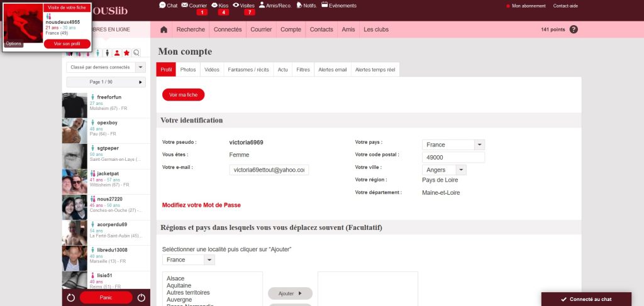This screenshot has height=306, width=644.
Task: Click the postal code field showing 49000
Action: 453,157
